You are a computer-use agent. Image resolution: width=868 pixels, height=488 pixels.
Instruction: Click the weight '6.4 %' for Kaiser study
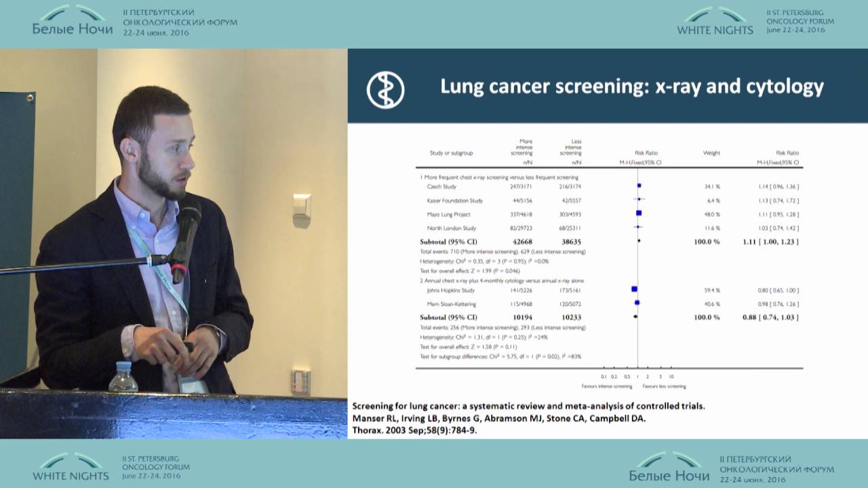tap(713, 201)
